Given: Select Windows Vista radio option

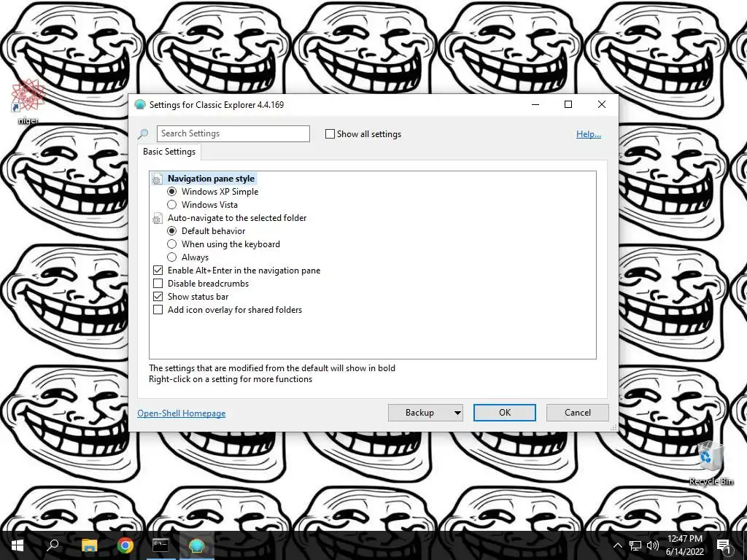Looking at the screenshot, I should pos(172,205).
